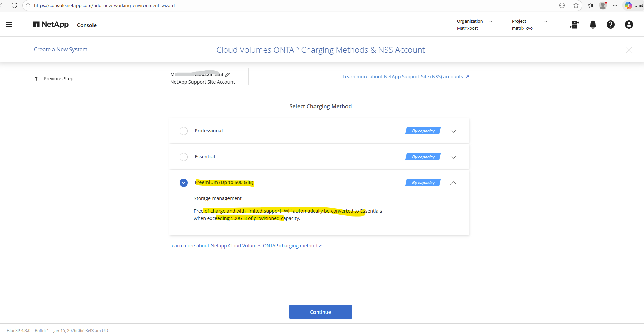
Task: Open the user account profile icon
Action: (629, 25)
